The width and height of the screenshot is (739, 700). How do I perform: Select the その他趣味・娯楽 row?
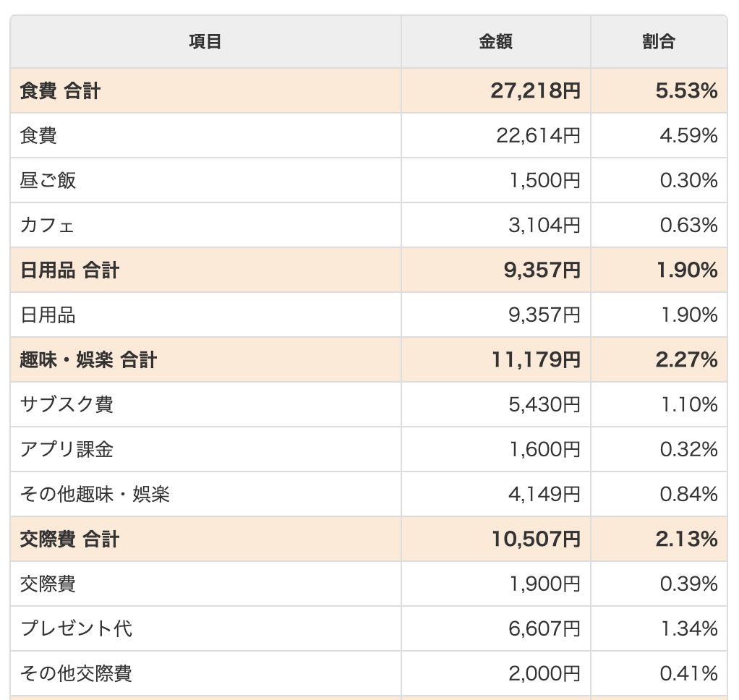pos(95,495)
